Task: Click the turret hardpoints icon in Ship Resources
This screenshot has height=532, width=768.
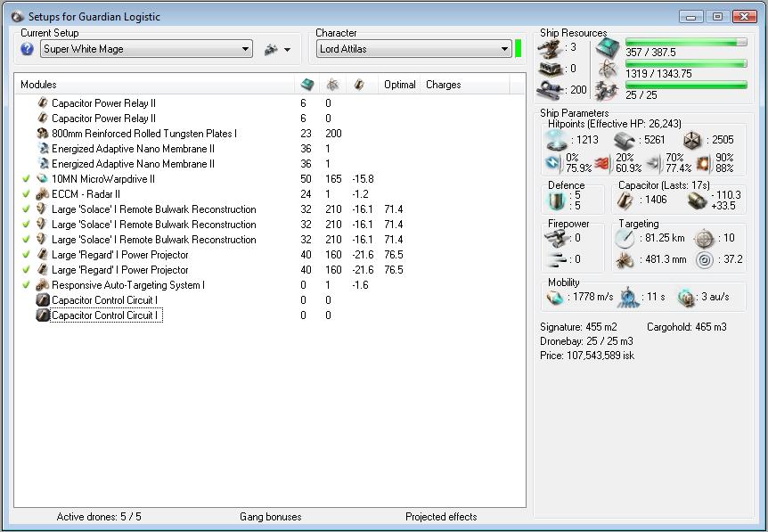Action: pyautogui.click(x=550, y=48)
